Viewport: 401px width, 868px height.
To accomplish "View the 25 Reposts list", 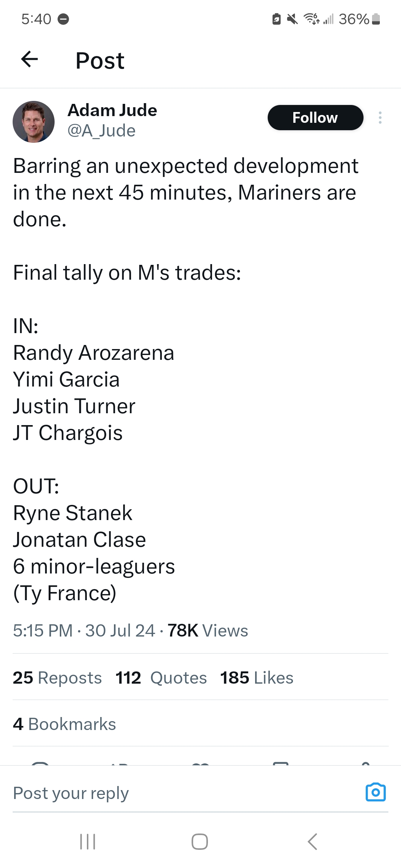I will click(57, 678).
